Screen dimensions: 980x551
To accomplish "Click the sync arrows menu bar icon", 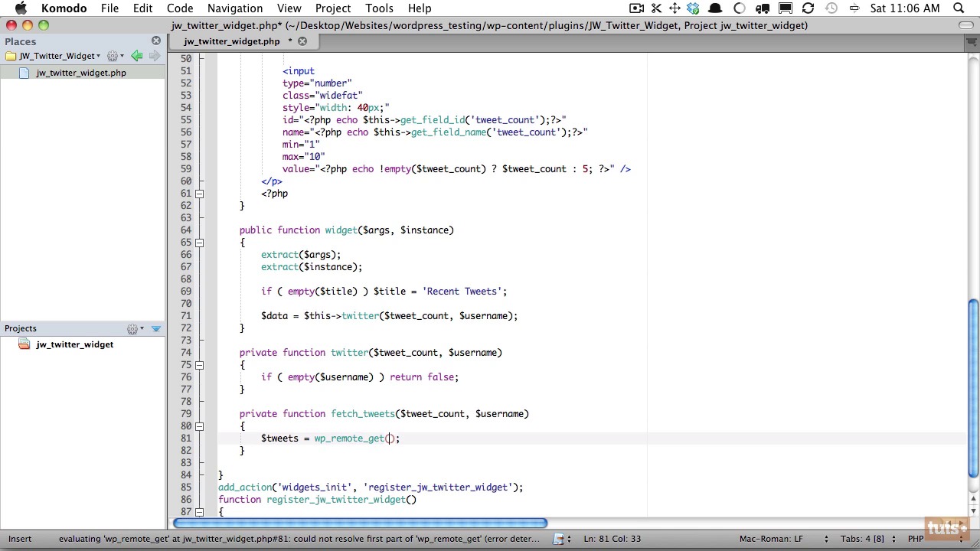I will click(x=808, y=8).
